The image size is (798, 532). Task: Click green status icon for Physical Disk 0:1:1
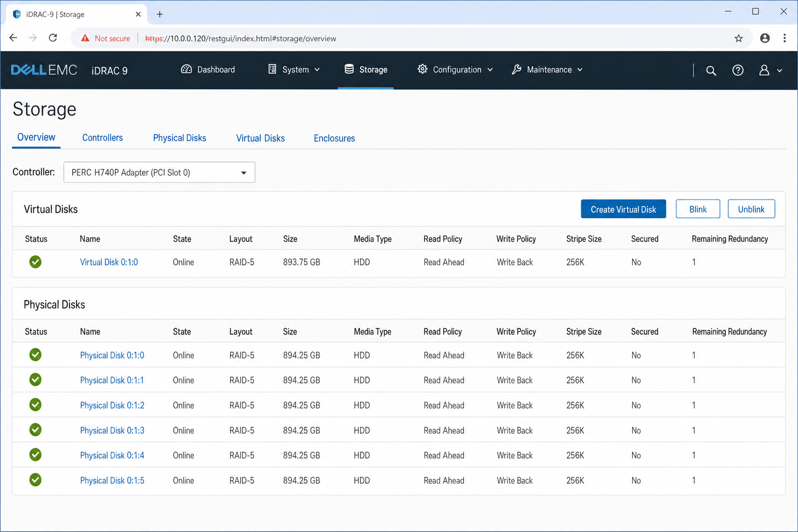coord(35,380)
